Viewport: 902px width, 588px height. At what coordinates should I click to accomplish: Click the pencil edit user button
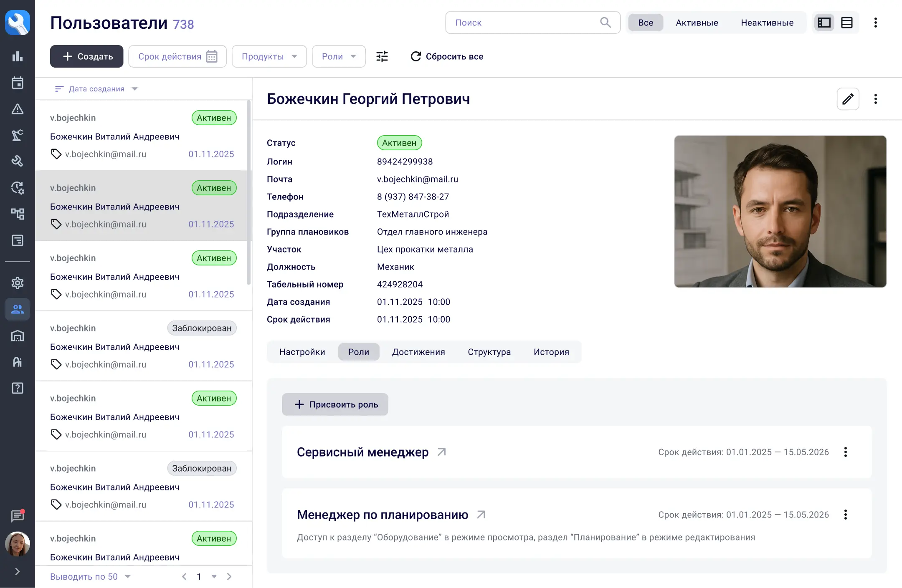click(848, 99)
